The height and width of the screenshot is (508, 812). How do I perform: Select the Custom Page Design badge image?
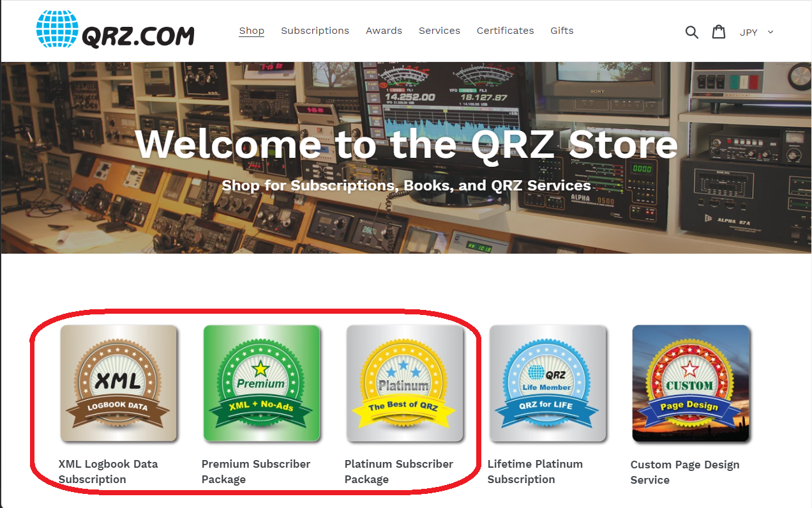691,383
